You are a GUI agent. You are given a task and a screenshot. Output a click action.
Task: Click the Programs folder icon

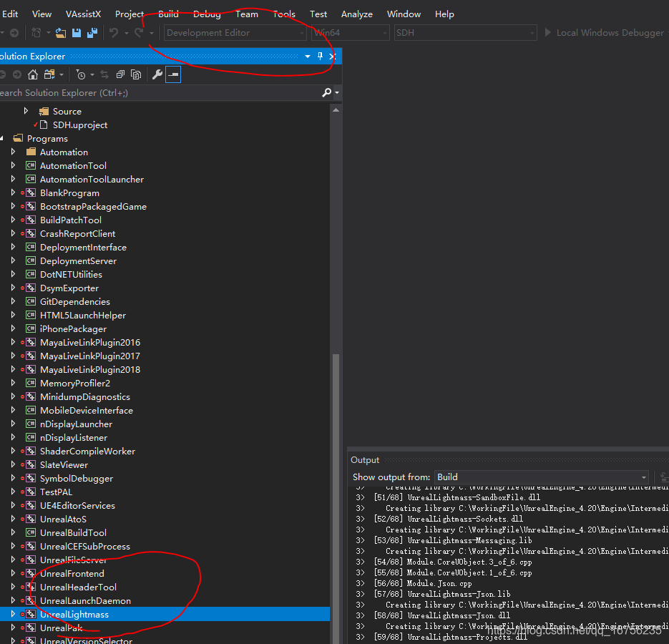click(18, 138)
